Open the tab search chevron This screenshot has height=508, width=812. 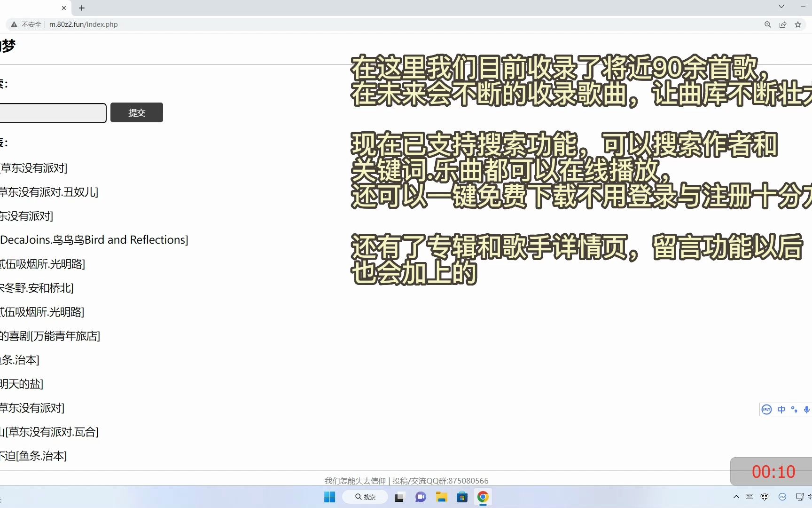pos(781,7)
